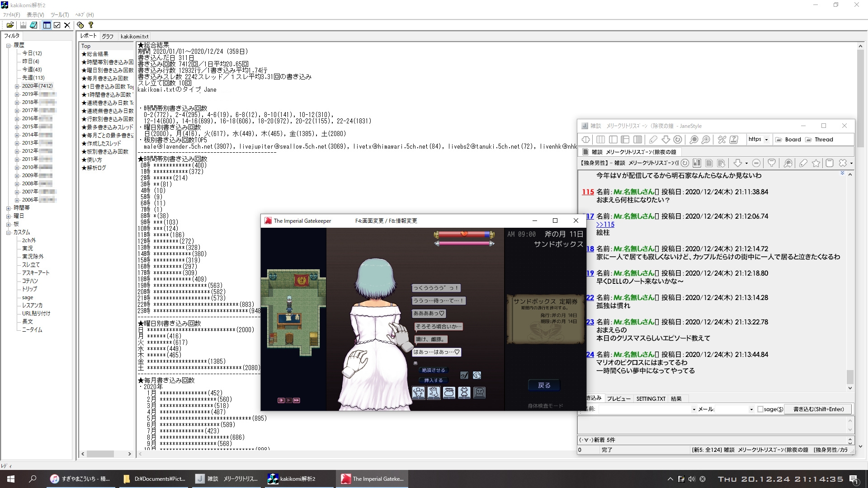Viewport: 868px width, 488px height.
Task: Click the メール input field
Action: 731,409
